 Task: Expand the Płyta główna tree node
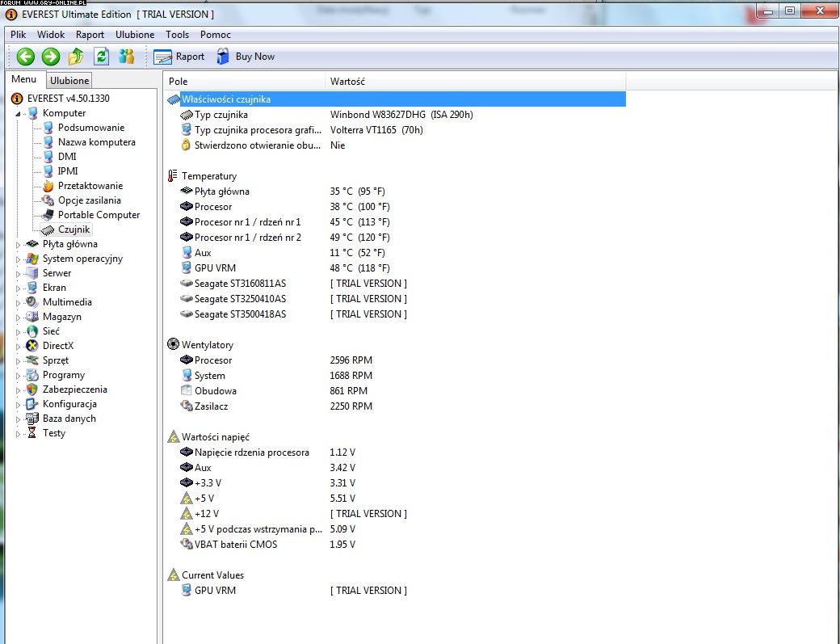[x=18, y=244]
